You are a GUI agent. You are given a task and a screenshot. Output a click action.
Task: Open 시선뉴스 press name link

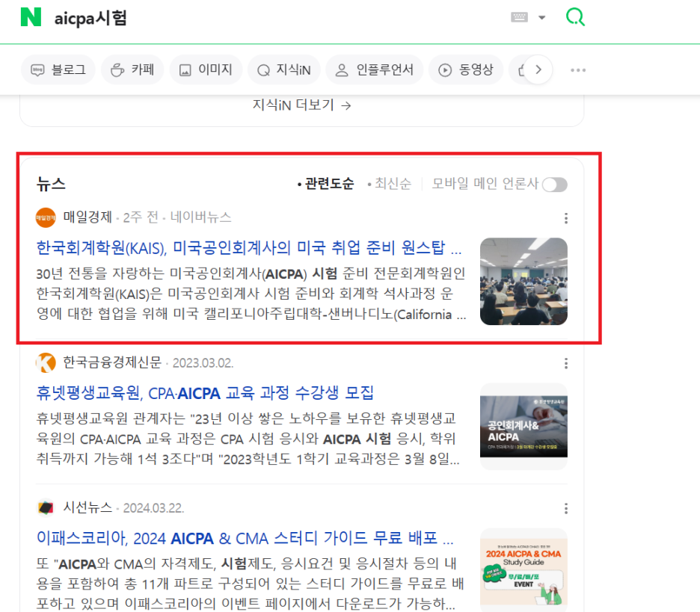87,507
